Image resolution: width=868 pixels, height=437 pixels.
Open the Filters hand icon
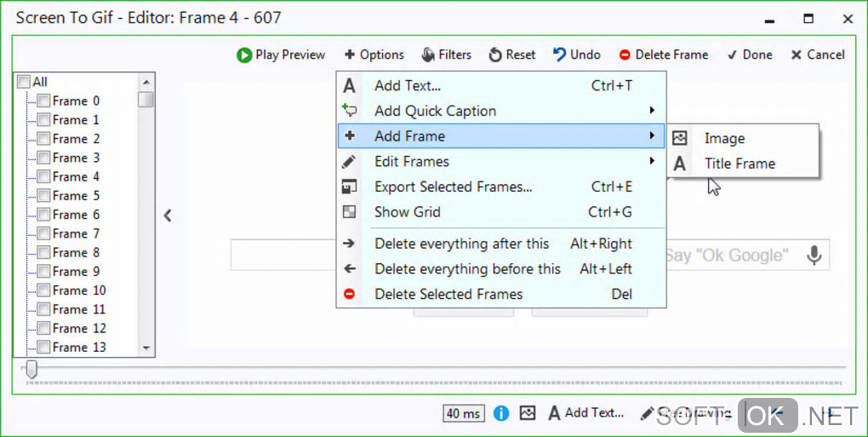click(x=427, y=55)
